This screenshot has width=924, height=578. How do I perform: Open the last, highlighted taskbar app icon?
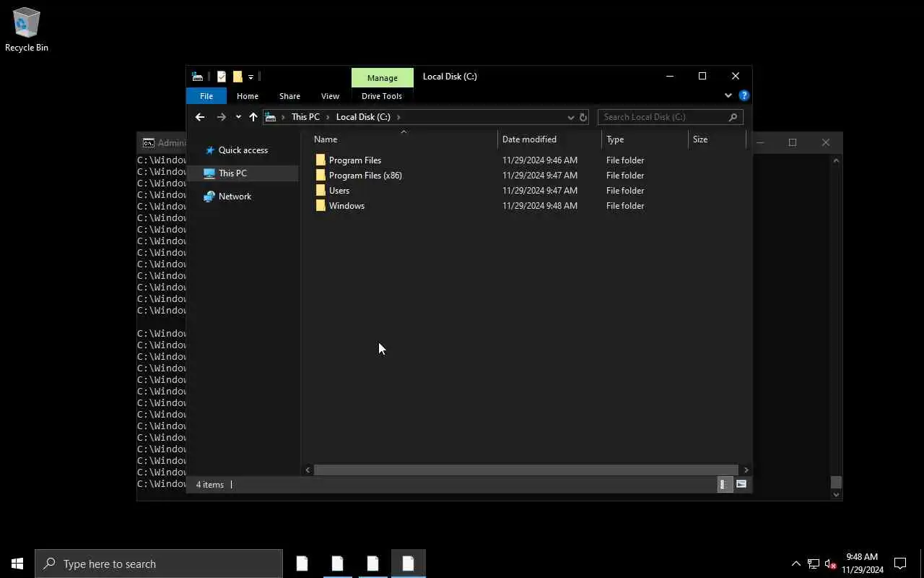click(x=408, y=564)
